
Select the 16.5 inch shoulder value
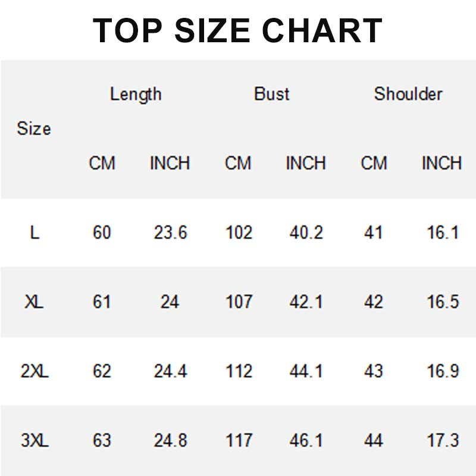coord(443,302)
